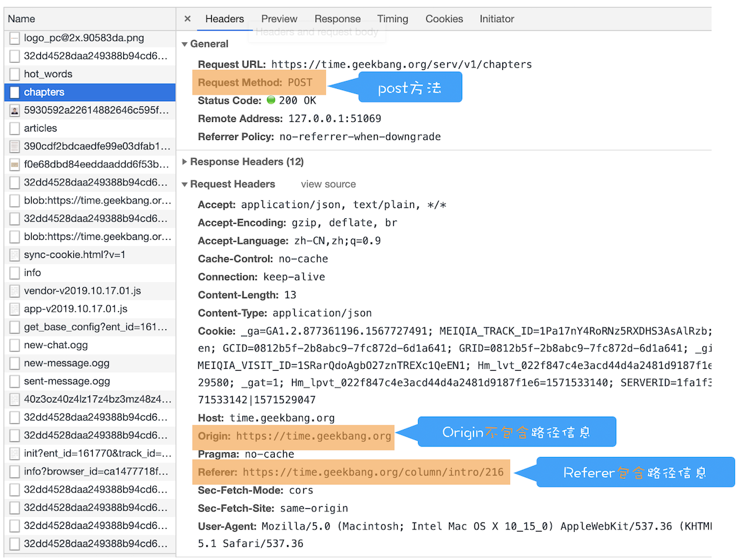Screen dimensions: 740x560
Task: Click the icon next to app-v2019.10.17.01.js
Action: click(x=16, y=309)
